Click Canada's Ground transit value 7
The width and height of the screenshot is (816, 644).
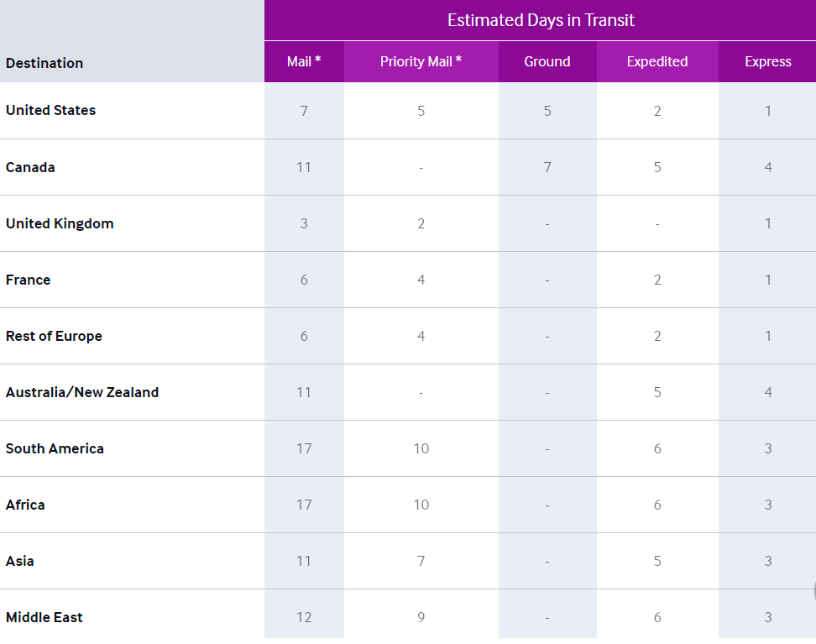click(x=547, y=167)
